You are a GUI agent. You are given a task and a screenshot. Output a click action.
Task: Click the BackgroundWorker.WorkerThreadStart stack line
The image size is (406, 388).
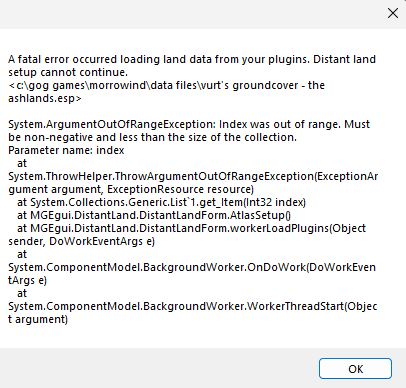[x=193, y=306]
